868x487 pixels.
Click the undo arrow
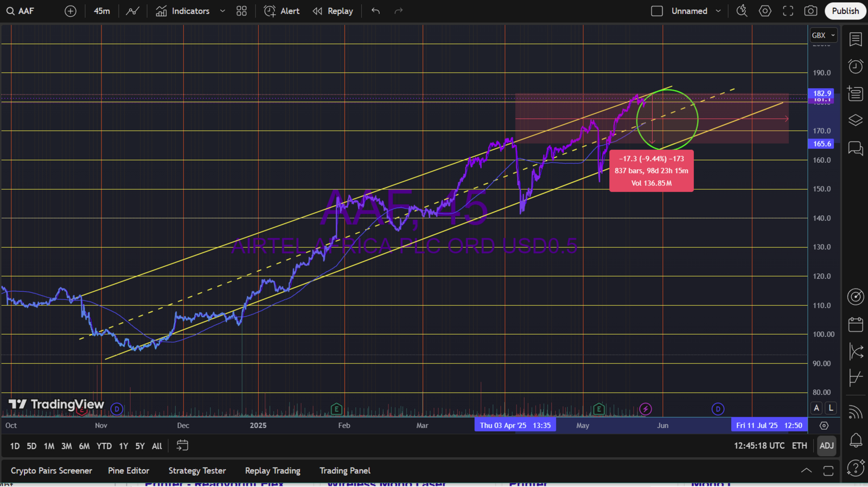(375, 11)
